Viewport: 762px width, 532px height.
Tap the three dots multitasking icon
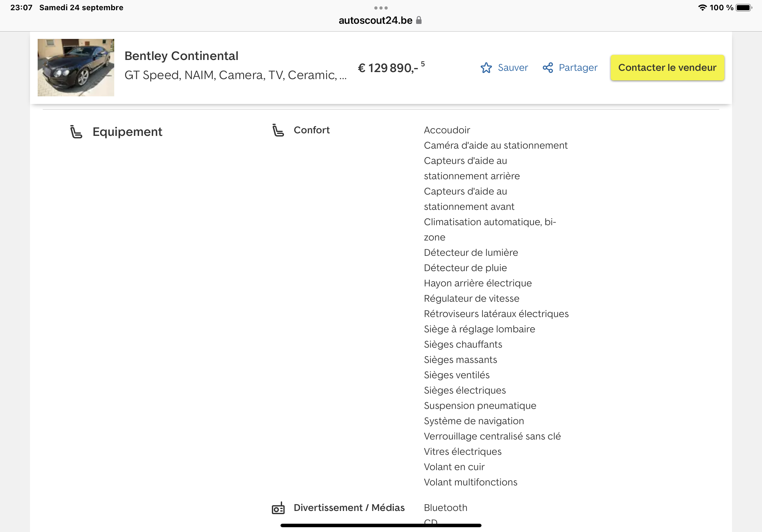pyautogui.click(x=381, y=8)
